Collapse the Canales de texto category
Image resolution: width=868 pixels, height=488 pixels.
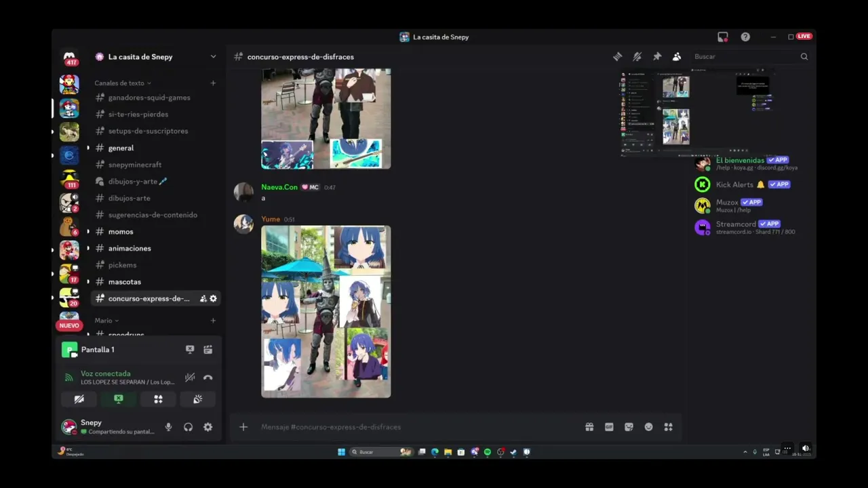pyautogui.click(x=122, y=83)
